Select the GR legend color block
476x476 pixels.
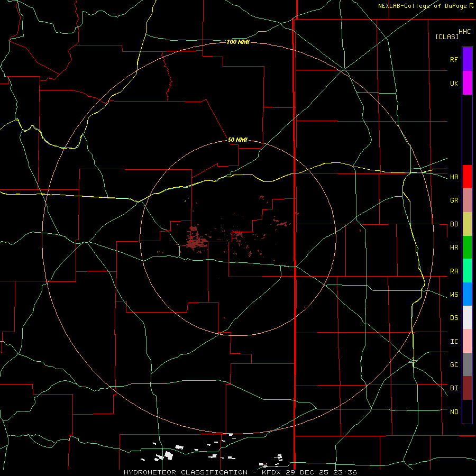click(x=467, y=200)
